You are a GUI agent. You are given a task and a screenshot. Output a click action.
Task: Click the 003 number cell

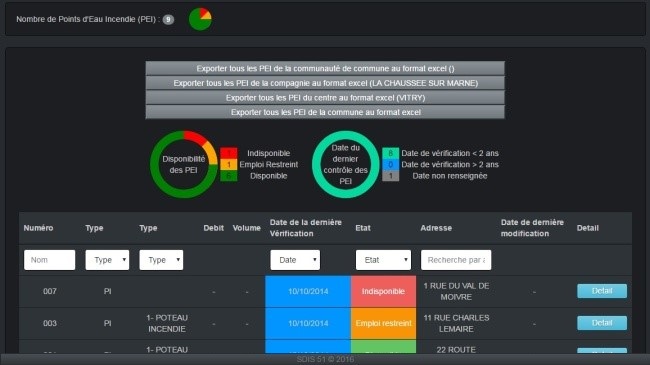click(x=50, y=323)
